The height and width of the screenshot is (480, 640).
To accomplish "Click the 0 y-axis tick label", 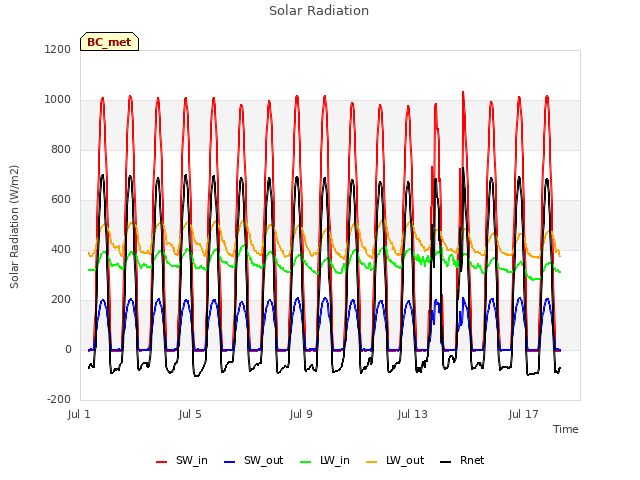I will pos(68,349).
